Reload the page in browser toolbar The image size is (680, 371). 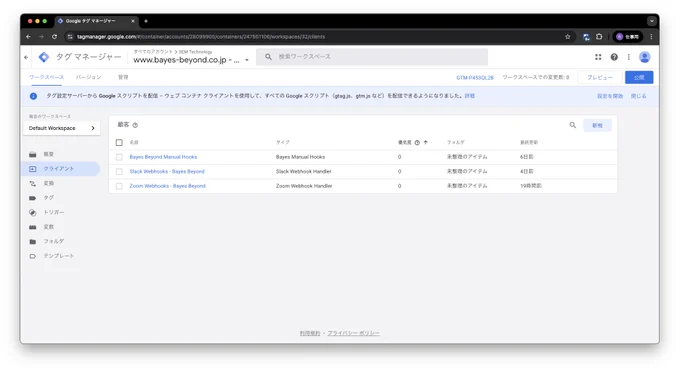tap(54, 37)
